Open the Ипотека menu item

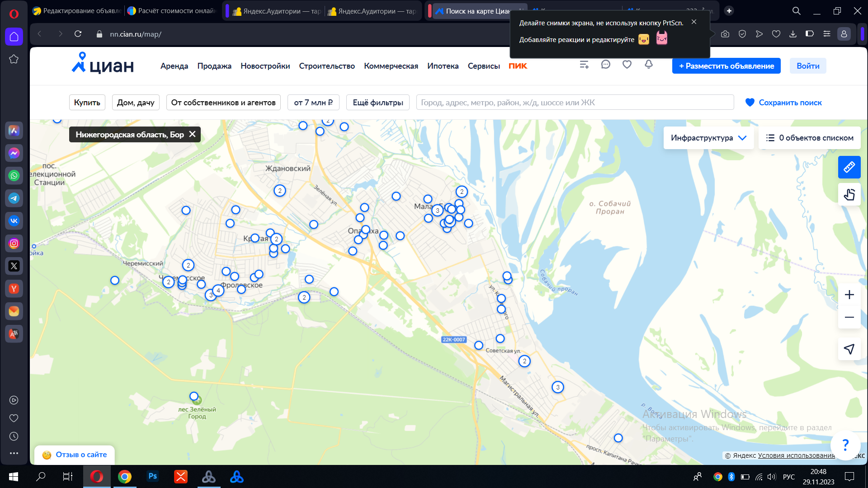tap(443, 66)
